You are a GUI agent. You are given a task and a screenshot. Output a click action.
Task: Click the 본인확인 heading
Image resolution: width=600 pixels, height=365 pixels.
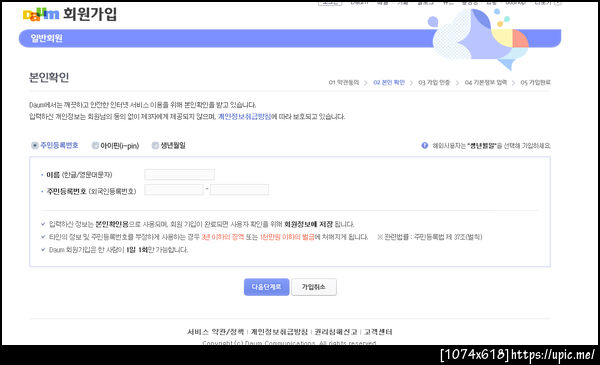pos(49,77)
